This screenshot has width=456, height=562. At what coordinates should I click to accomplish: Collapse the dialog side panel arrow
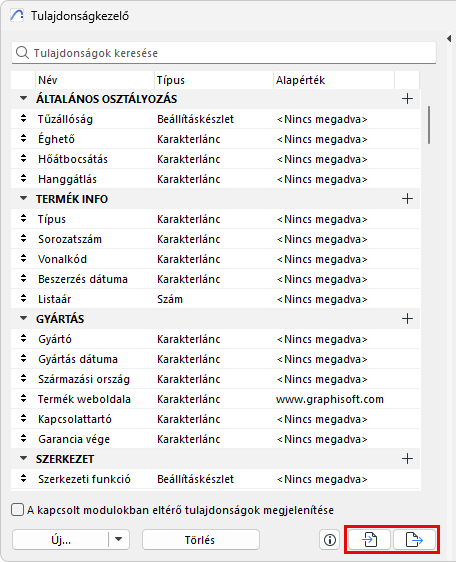pyautogui.click(x=449, y=38)
